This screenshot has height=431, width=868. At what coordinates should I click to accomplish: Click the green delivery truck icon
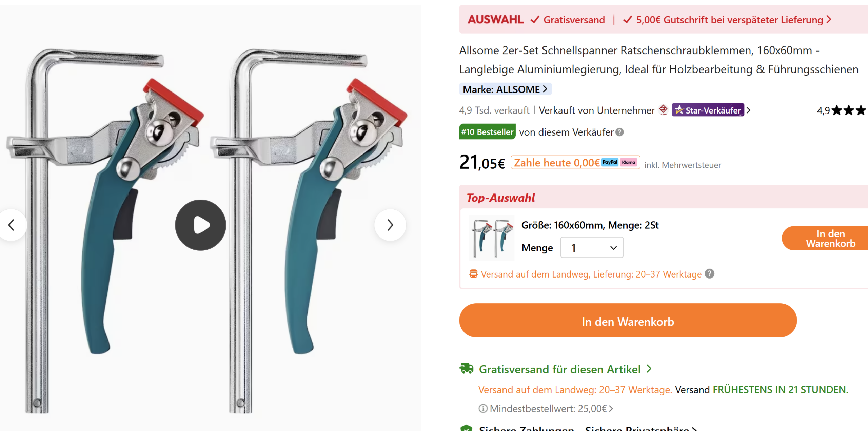467,369
